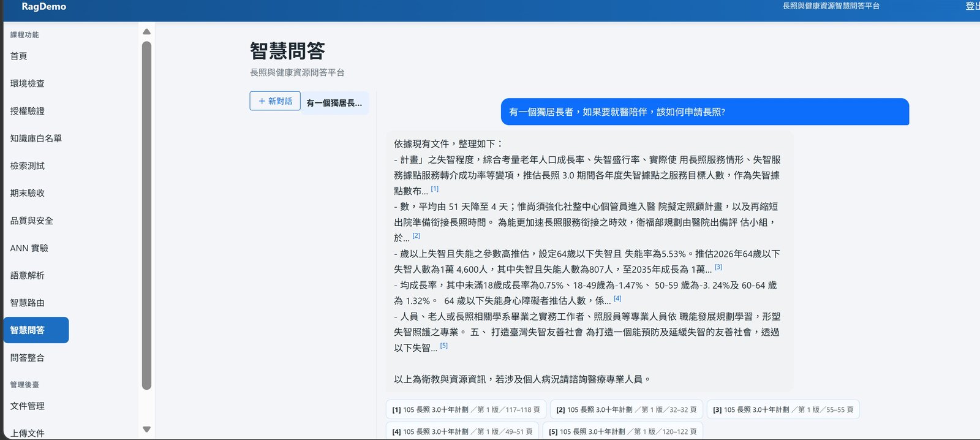Open source chip [4] 49–51 頁
Viewport: 980px width, 440px height.
pos(462,431)
